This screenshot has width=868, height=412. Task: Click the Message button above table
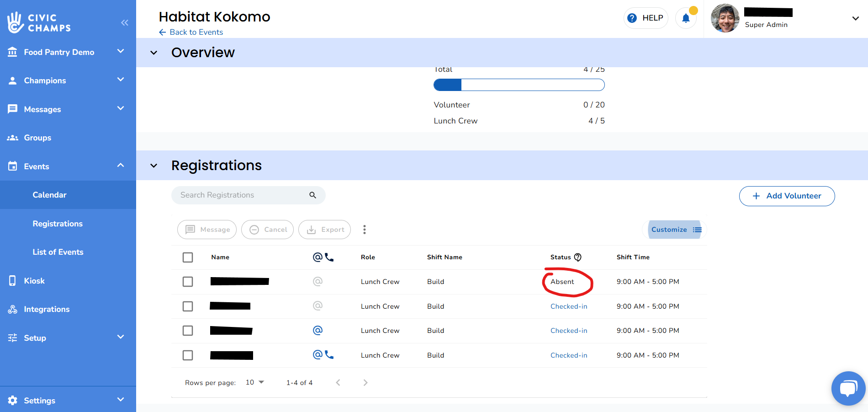[207, 230]
